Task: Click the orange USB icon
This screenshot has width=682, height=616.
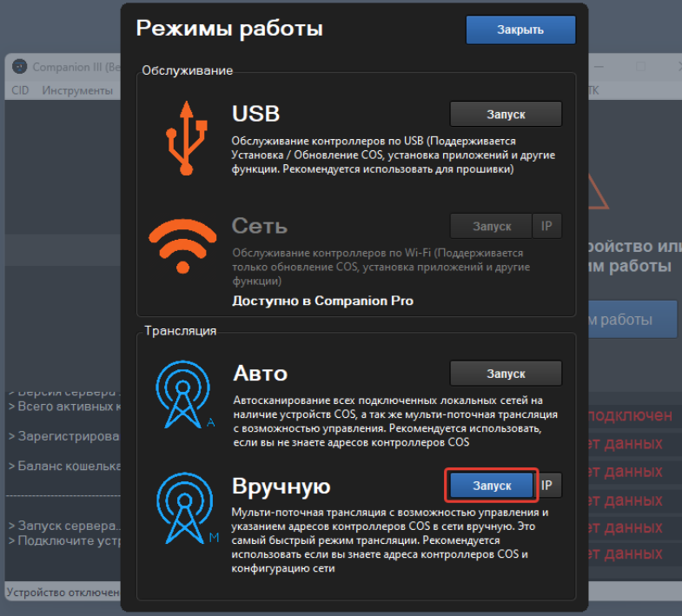Action: tap(187, 138)
